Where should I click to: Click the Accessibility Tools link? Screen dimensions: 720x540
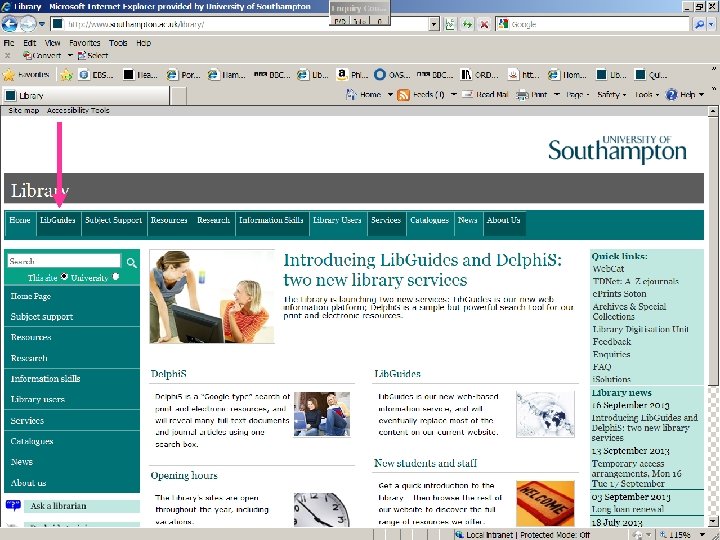78,110
